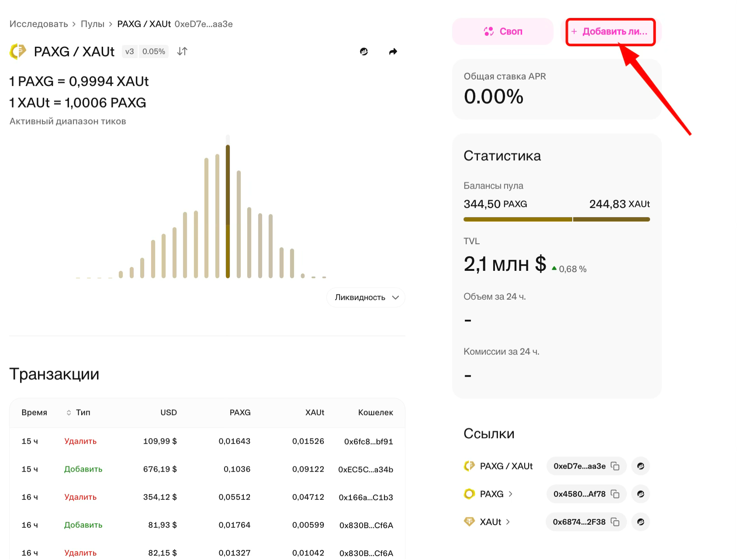
Task: Sort transactions by Тип column
Action: [x=79, y=412]
